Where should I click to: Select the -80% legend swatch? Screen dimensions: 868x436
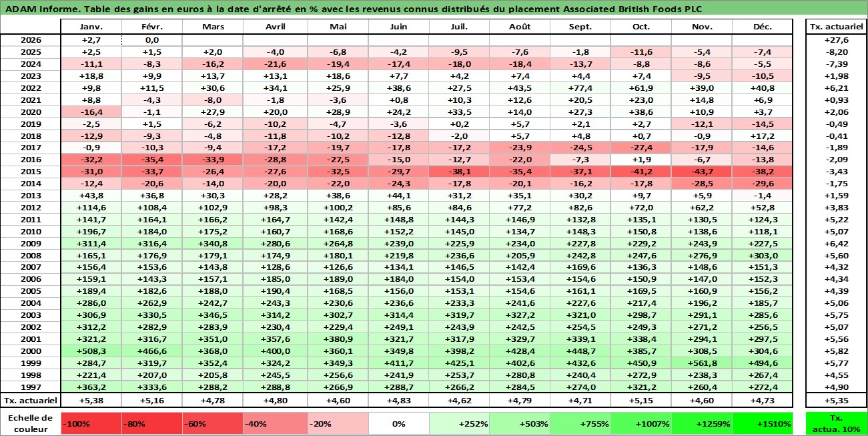click(151, 423)
